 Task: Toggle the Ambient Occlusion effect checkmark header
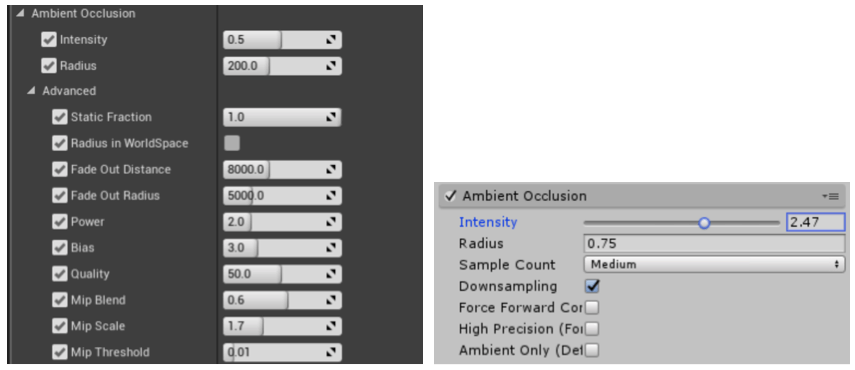click(450, 196)
